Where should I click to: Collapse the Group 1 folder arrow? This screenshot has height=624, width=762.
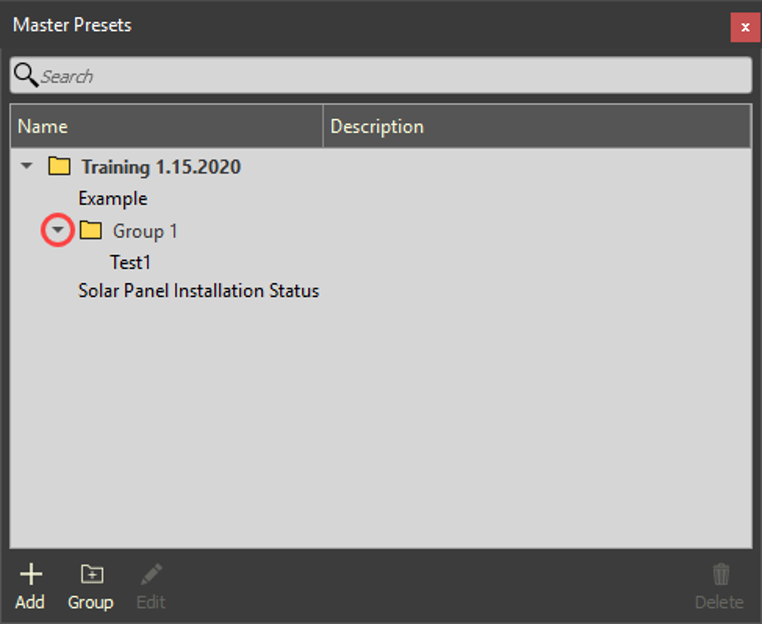(x=58, y=231)
